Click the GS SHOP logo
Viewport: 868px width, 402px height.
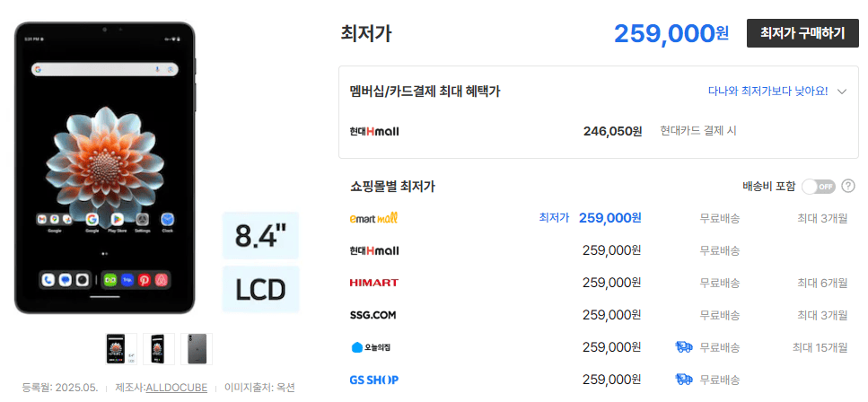tap(373, 380)
